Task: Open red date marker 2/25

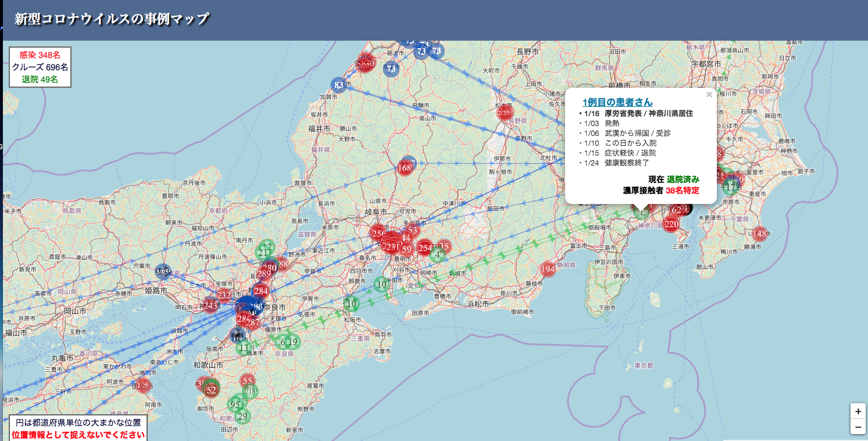Action: click(x=143, y=385)
